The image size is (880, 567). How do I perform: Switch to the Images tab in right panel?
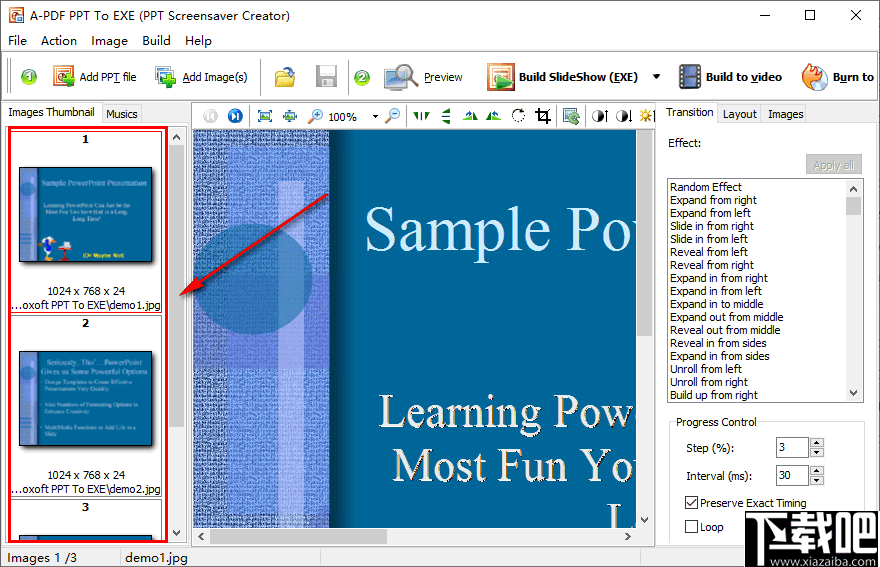pyautogui.click(x=786, y=114)
